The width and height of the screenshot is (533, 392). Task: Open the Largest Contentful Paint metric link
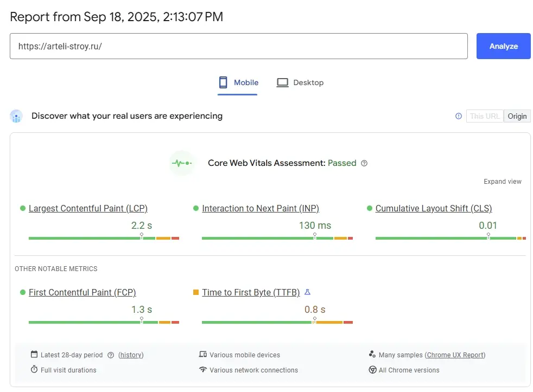pyautogui.click(x=88, y=208)
